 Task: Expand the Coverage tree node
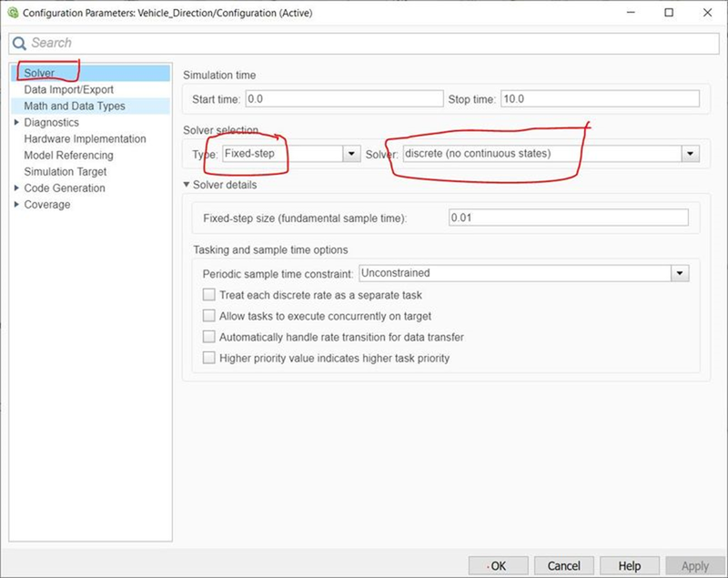pyautogui.click(x=16, y=204)
